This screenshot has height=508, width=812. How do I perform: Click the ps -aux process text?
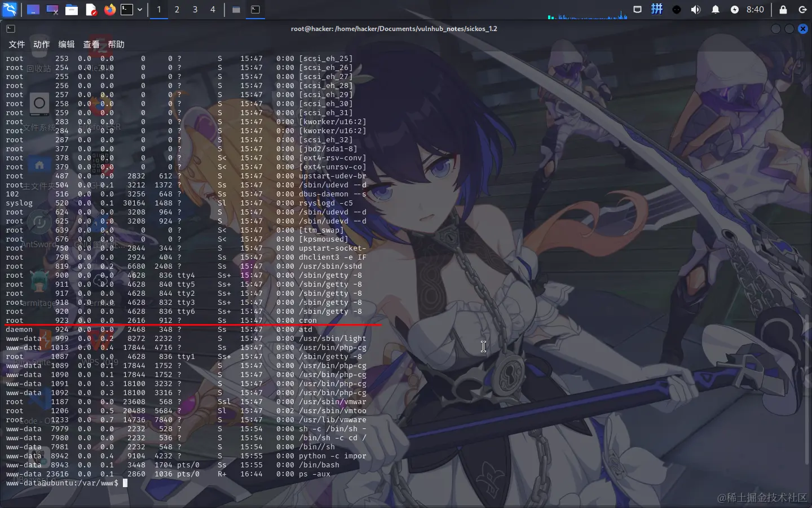(315, 474)
